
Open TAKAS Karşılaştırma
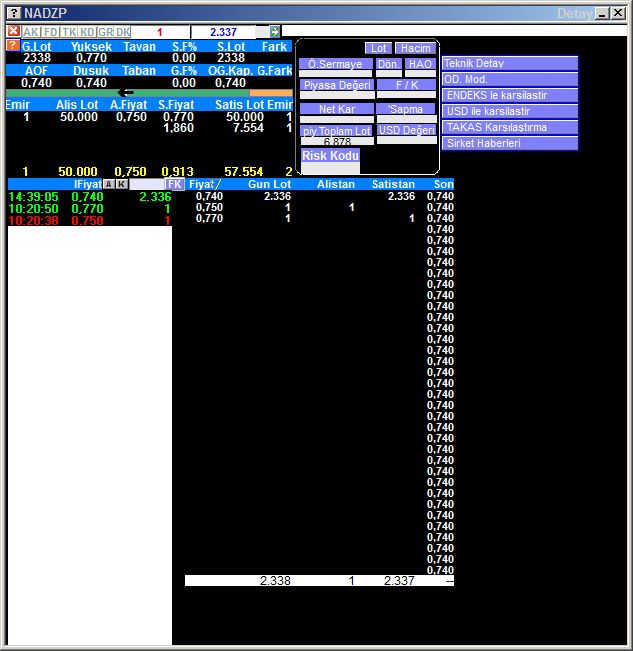(510, 127)
